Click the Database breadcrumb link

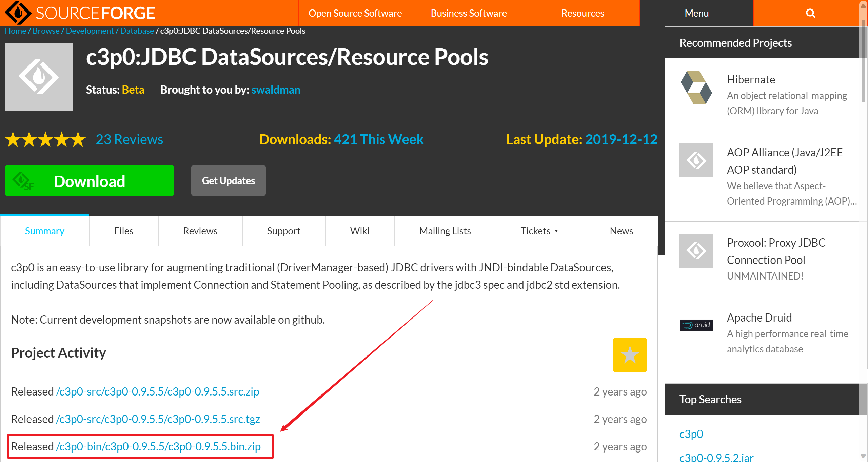pos(137,31)
